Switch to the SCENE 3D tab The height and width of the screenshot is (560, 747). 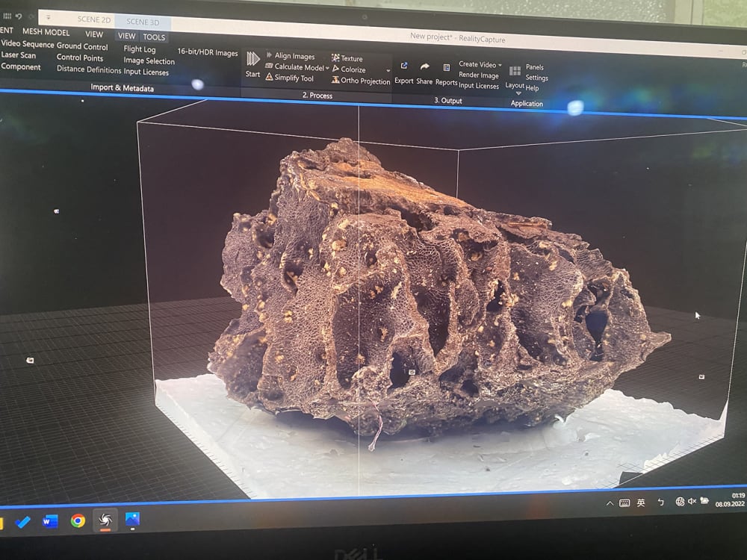pyautogui.click(x=143, y=22)
